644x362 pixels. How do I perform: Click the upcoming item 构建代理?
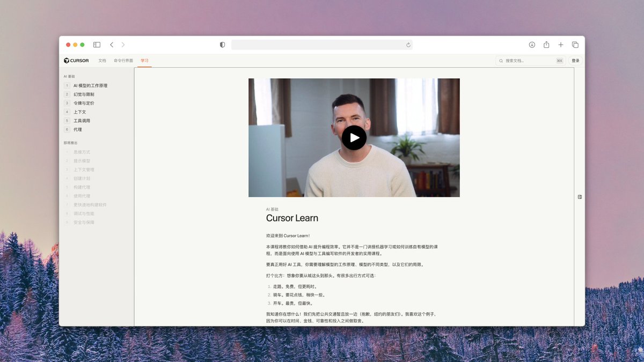(x=82, y=187)
